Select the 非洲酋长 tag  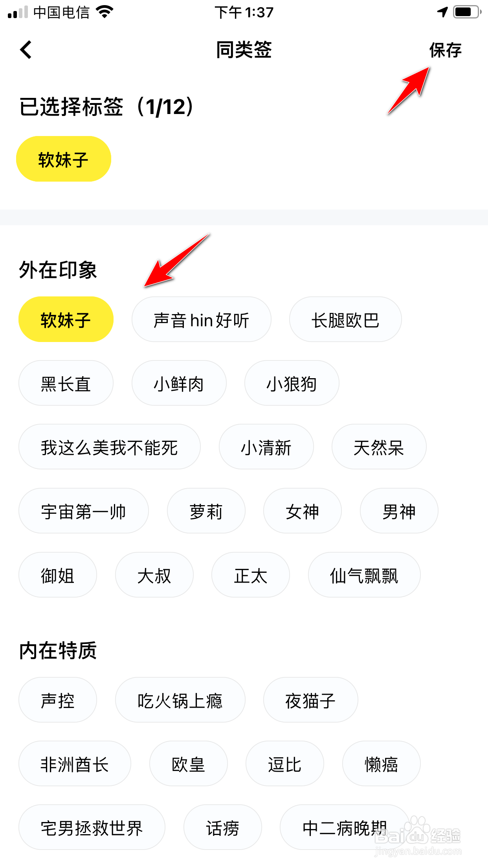[x=75, y=763]
